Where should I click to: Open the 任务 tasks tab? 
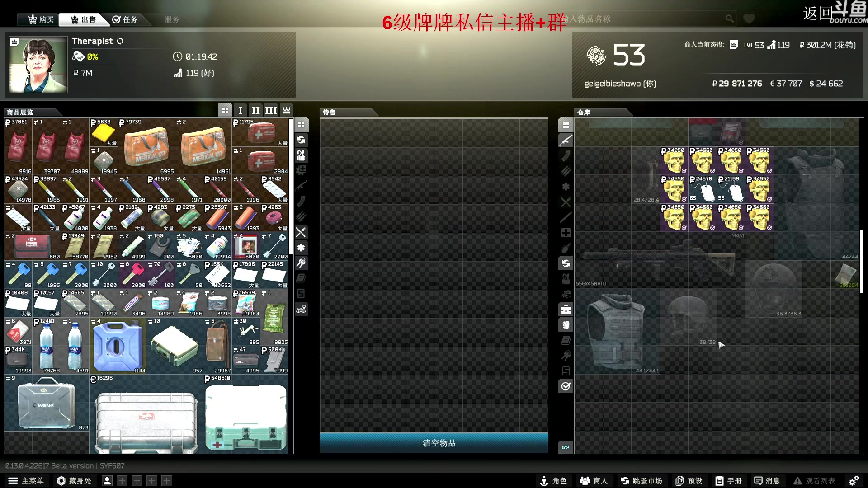pyautogui.click(x=126, y=19)
